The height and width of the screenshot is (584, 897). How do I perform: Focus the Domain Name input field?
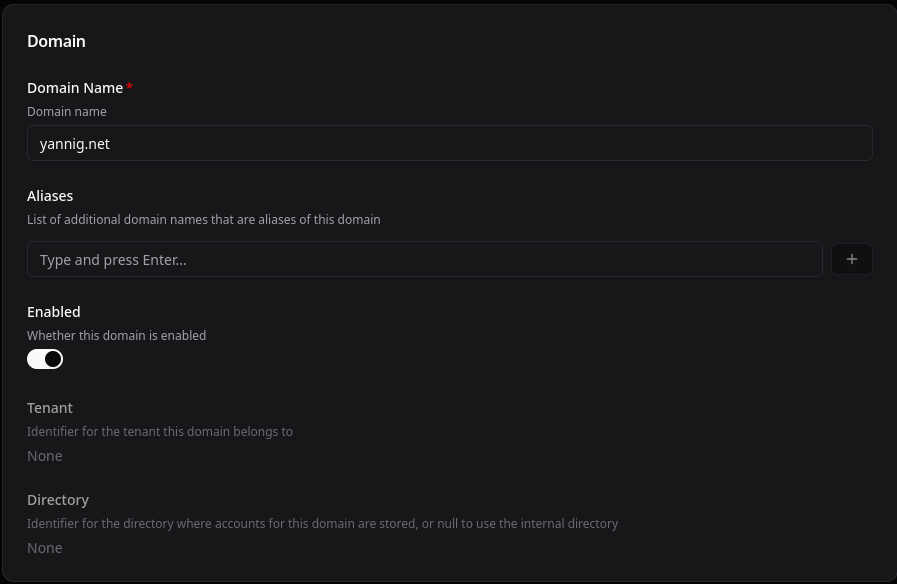click(450, 143)
